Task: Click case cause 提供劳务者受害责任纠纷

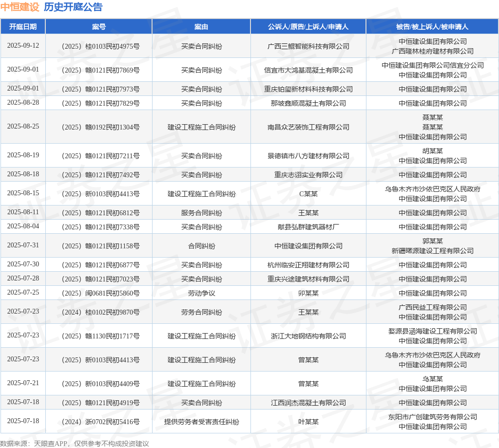Action: pyautogui.click(x=201, y=422)
